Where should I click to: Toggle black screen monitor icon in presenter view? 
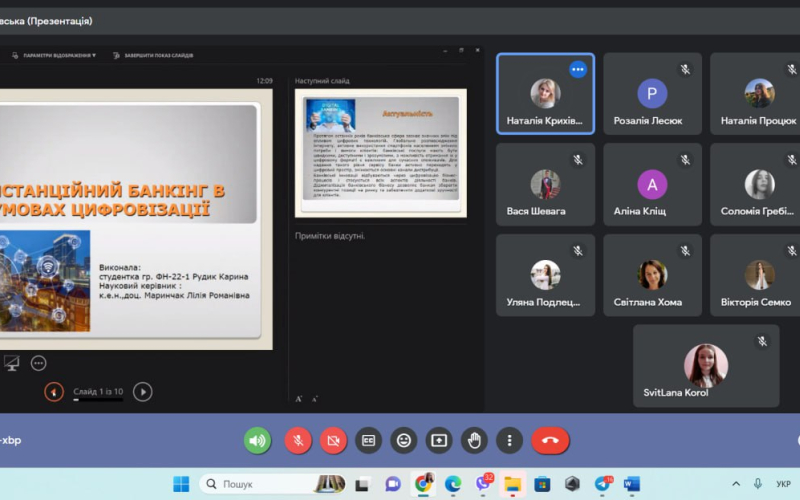[x=11, y=363]
